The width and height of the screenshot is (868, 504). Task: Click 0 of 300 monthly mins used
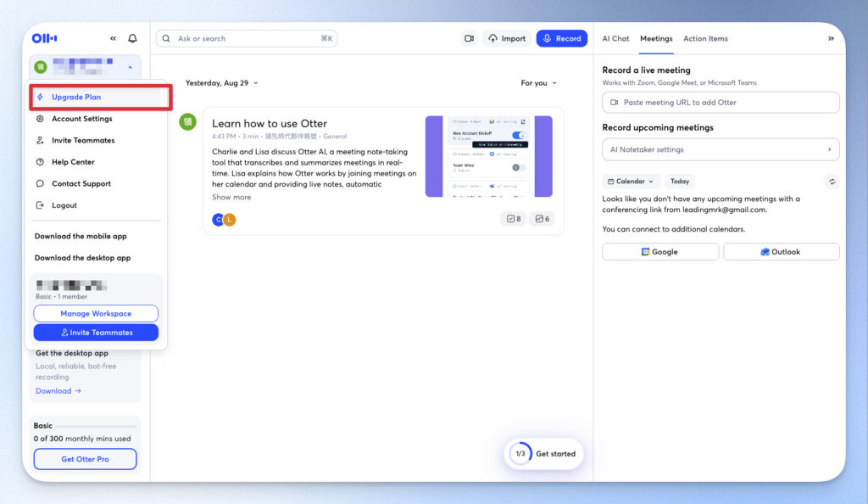pos(82,439)
